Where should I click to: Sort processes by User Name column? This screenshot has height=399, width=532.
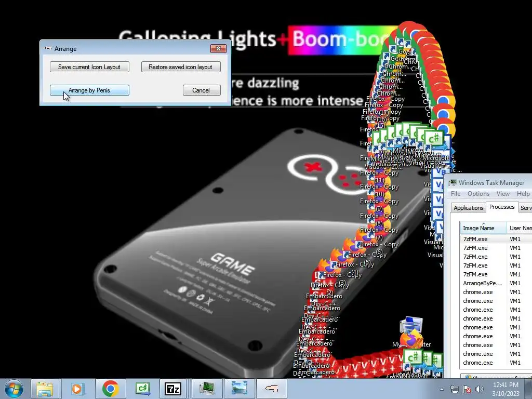(x=520, y=228)
